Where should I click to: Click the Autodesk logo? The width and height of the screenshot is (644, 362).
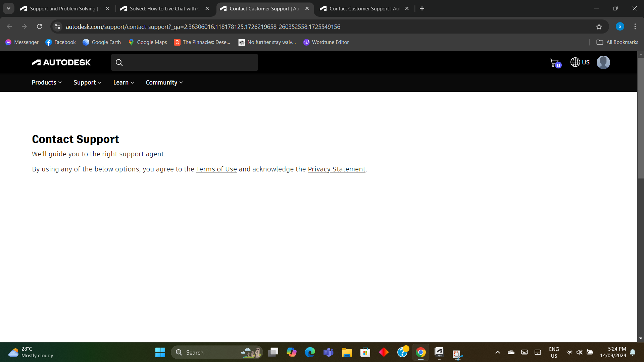click(x=61, y=62)
